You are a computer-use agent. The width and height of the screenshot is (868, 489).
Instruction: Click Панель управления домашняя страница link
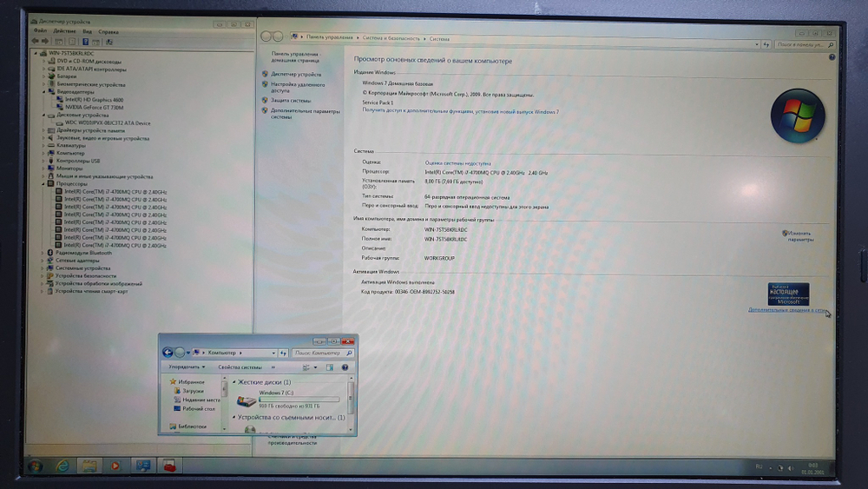296,57
